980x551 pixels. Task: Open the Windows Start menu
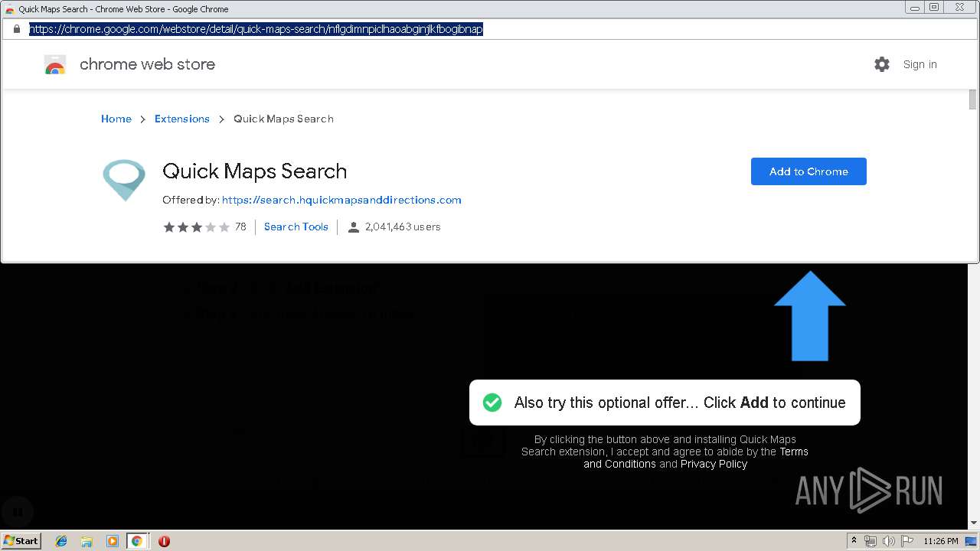pos(21,540)
